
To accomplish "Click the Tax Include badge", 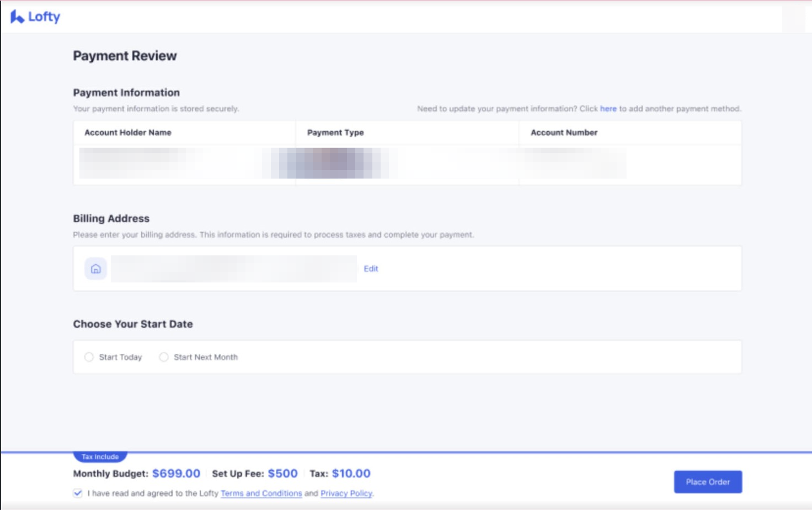I will 100,457.
